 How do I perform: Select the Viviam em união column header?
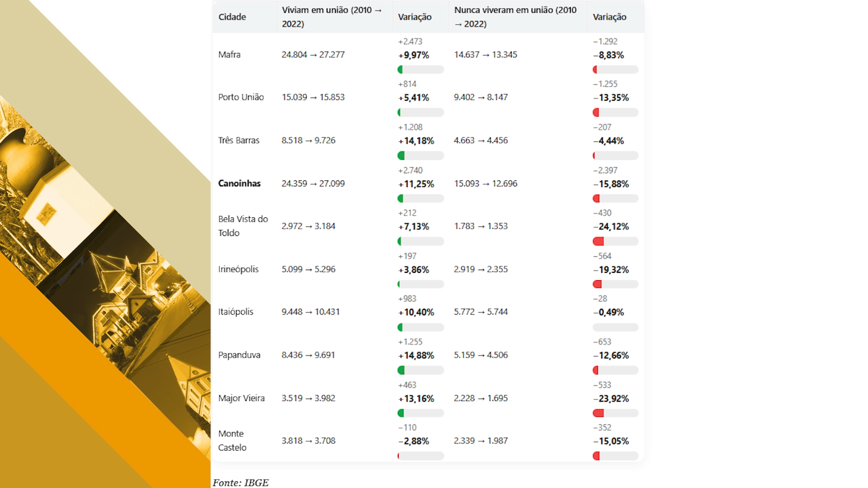click(x=331, y=17)
